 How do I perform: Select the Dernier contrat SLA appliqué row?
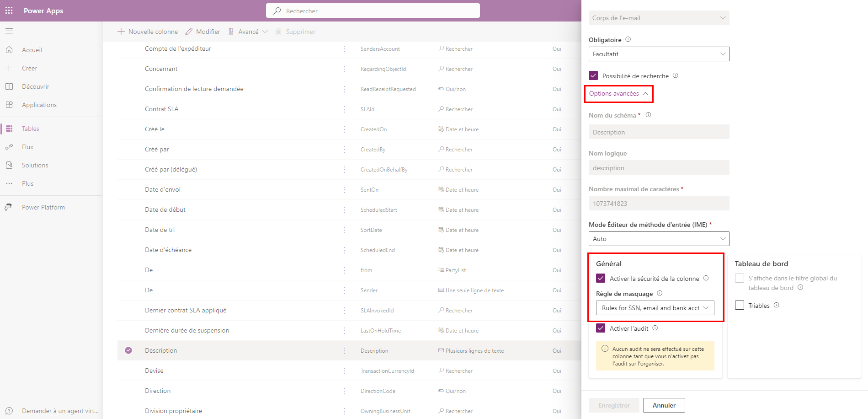[x=349, y=311]
